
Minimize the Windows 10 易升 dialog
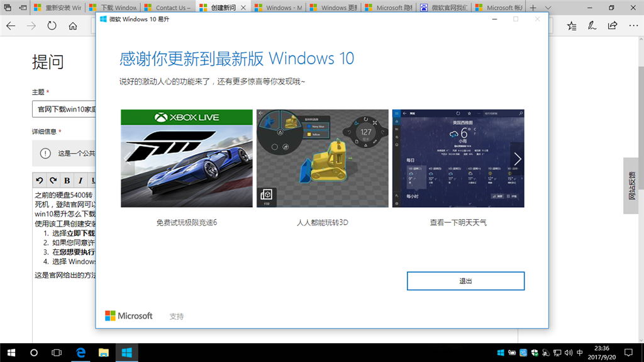[x=494, y=19]
